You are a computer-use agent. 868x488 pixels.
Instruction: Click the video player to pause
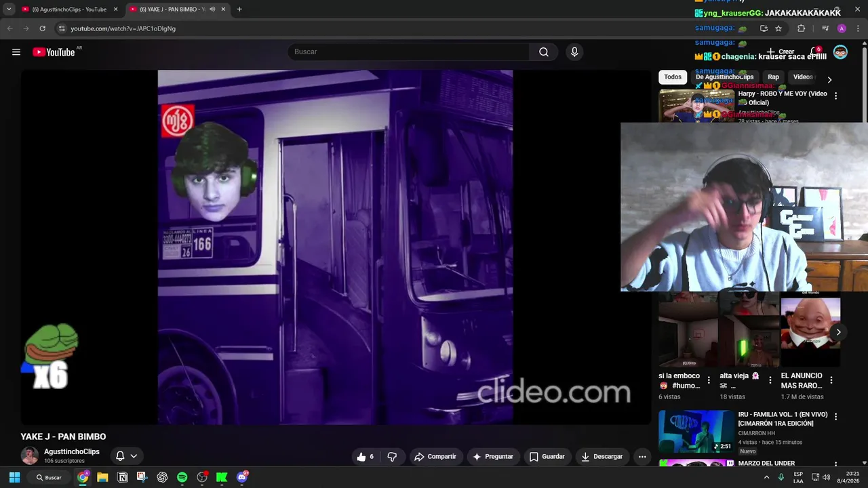tap(336, 247)
